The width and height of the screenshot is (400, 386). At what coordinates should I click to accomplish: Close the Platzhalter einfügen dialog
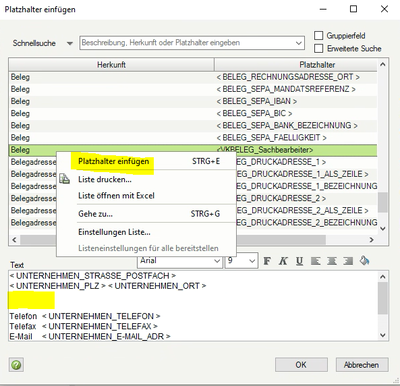click(x=384, y=9)
